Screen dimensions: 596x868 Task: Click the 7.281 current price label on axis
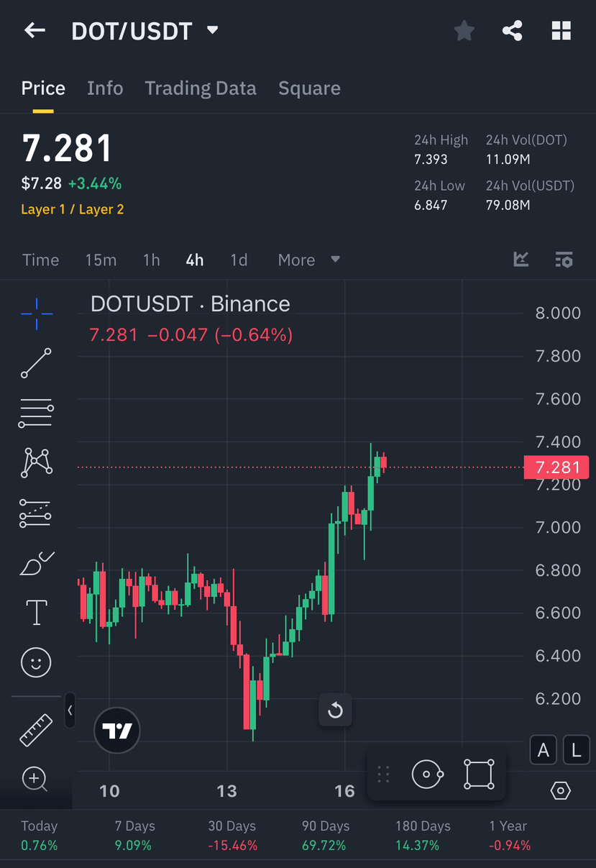click(x=557, y=467)
